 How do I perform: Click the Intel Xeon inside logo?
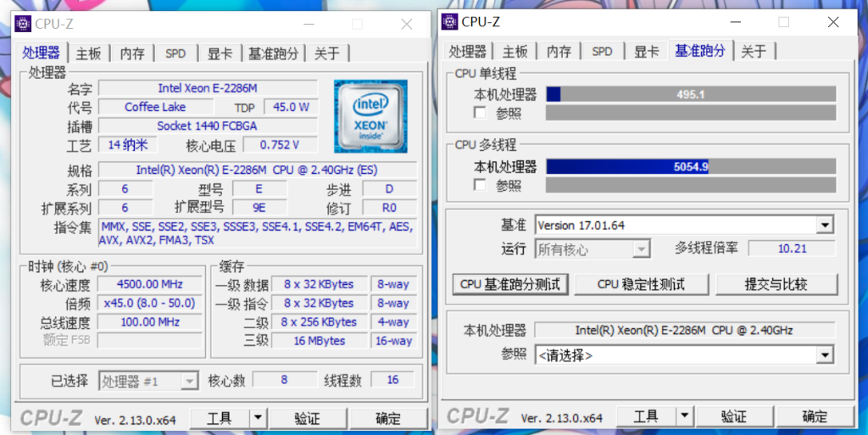[x=370, y=116]
